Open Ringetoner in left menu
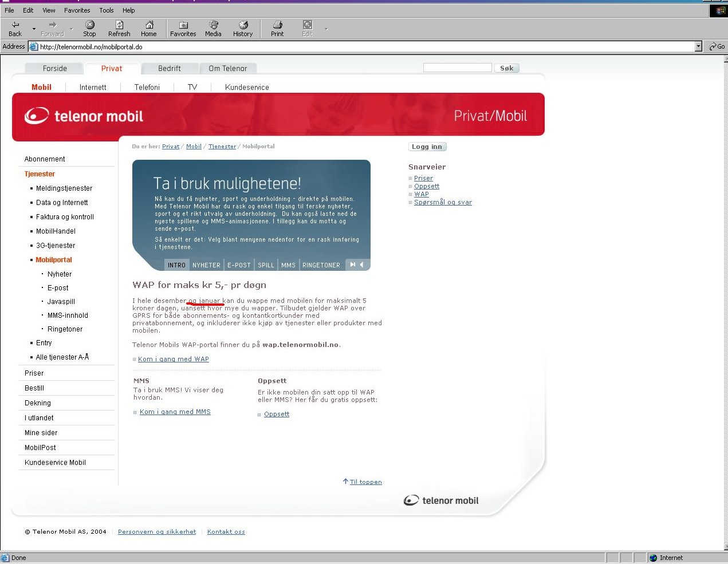 tap(65, 329)
